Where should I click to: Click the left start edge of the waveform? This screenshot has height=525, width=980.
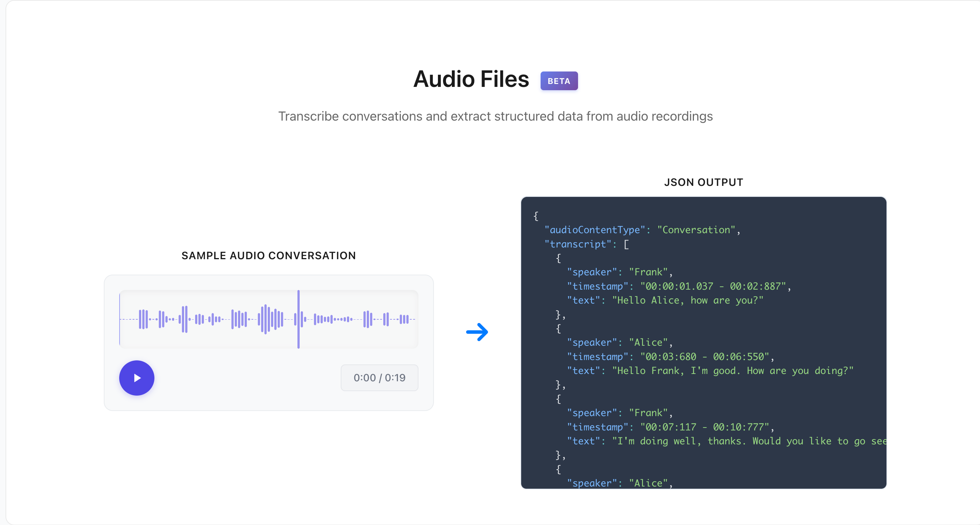(x=120, y=319)
